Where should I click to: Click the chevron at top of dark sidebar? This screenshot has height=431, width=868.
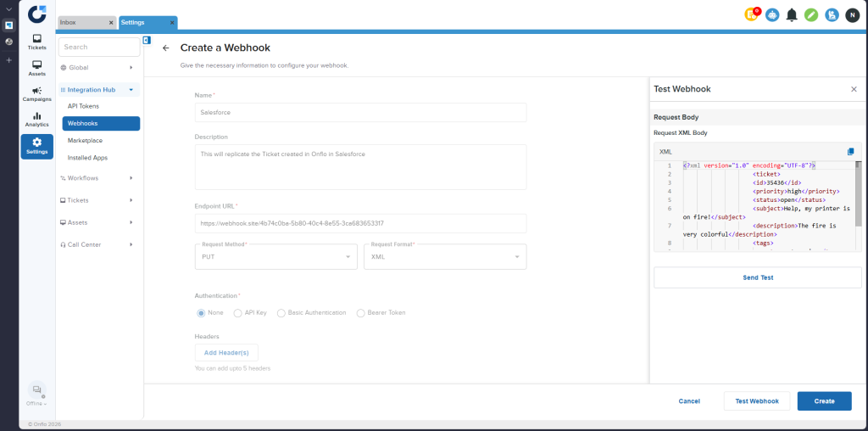[8, 8]
